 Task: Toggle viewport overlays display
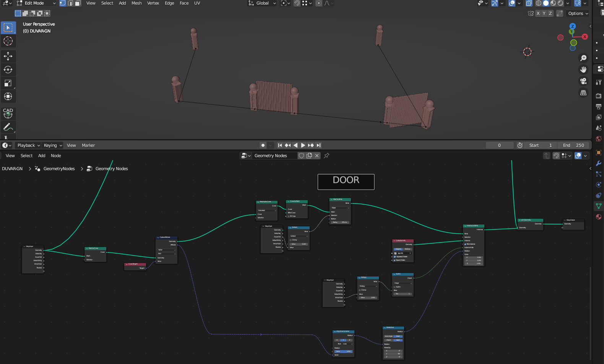(x=512, y=3)
